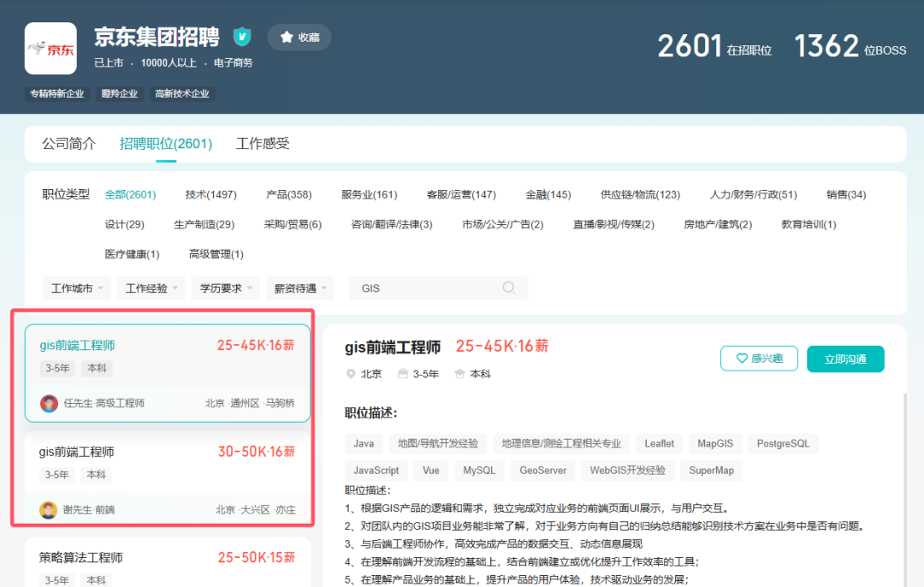Screen dimensions: 924x587
Task: Filter by 直播/影视/传媒(2) job type
Action: [613, 224]
